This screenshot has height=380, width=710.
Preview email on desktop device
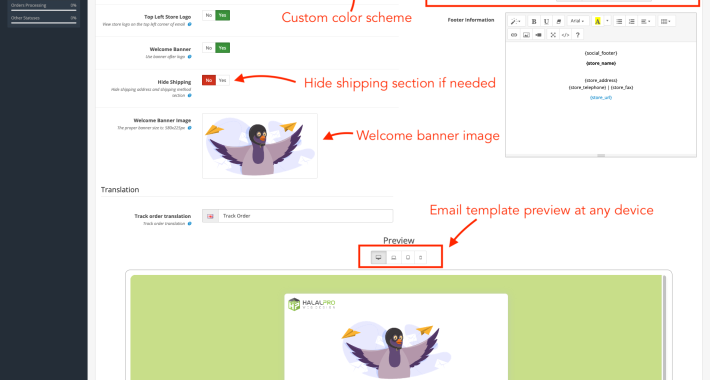(x=379, y=258)
